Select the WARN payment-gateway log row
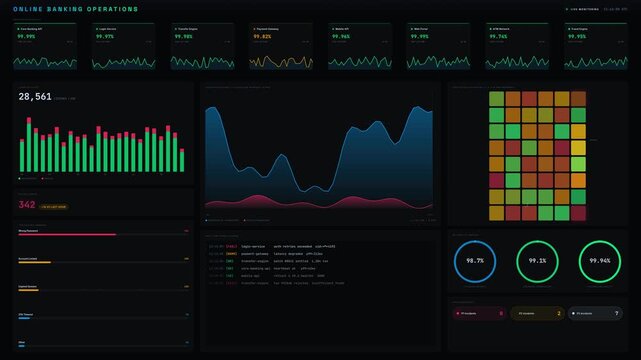The height and width of the screenshot is (360, 641). coord(320,254)
